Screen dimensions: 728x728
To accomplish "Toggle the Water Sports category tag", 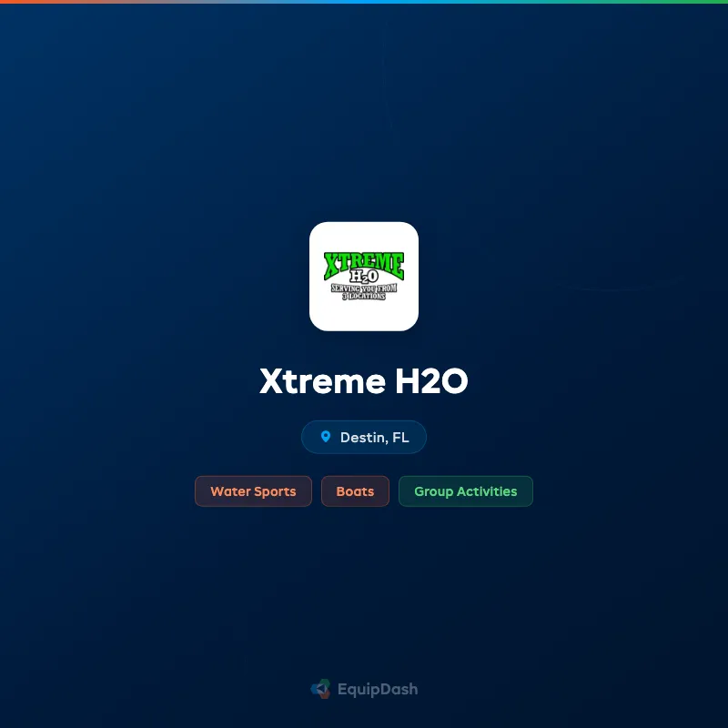I will coord(253,491).
